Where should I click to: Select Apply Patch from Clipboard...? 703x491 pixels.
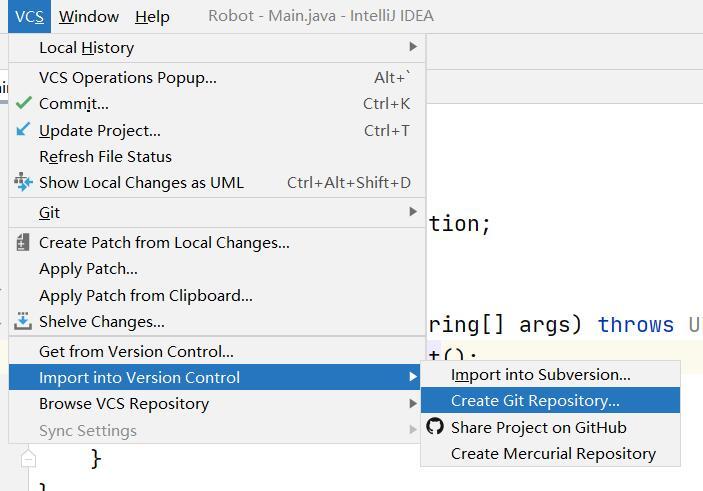[x=217, y=295]
